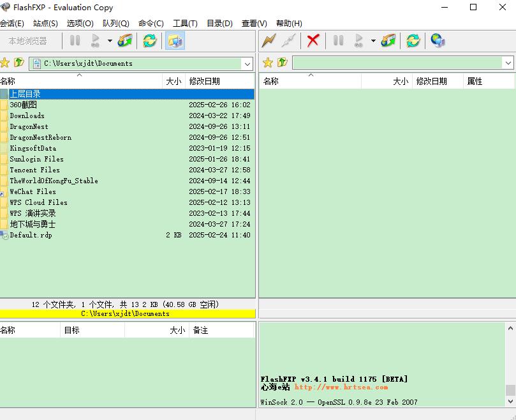
Task: Sort the local list by the 大小 column header
Action: tap(173, 81)
